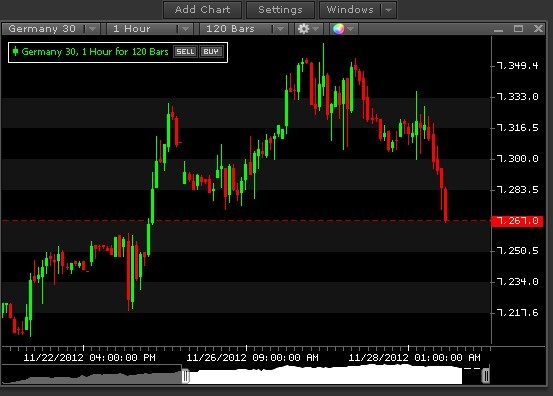Open the color wheel palette icon
Image resolution: width=553 pixels, height=396 pixels.
point(339,29)
